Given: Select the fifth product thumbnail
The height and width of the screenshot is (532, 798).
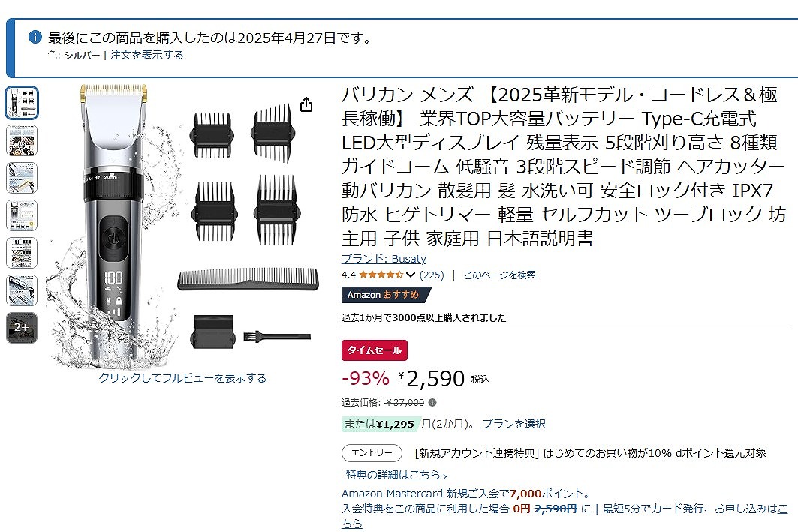Looking at the screenshot, I should pos(22,254).
